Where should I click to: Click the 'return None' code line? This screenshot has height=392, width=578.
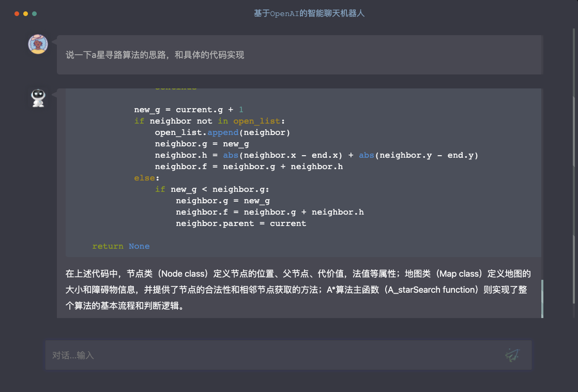point(121,246)
